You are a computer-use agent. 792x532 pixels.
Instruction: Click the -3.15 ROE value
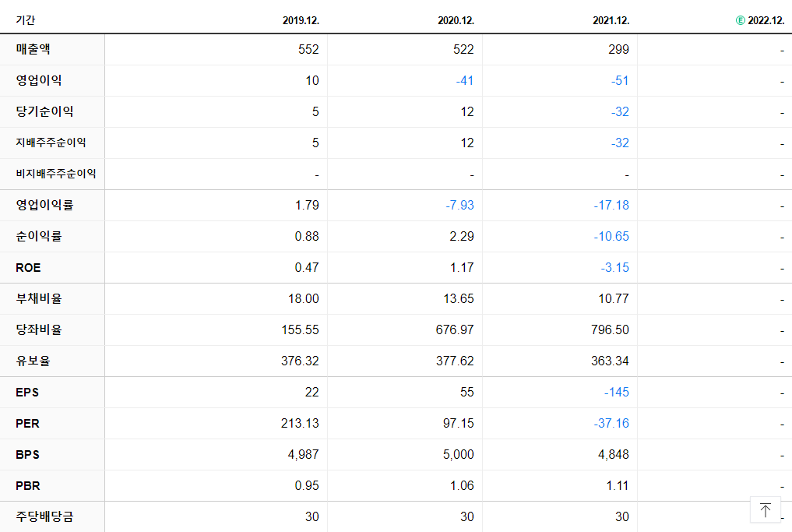point(614,268)
